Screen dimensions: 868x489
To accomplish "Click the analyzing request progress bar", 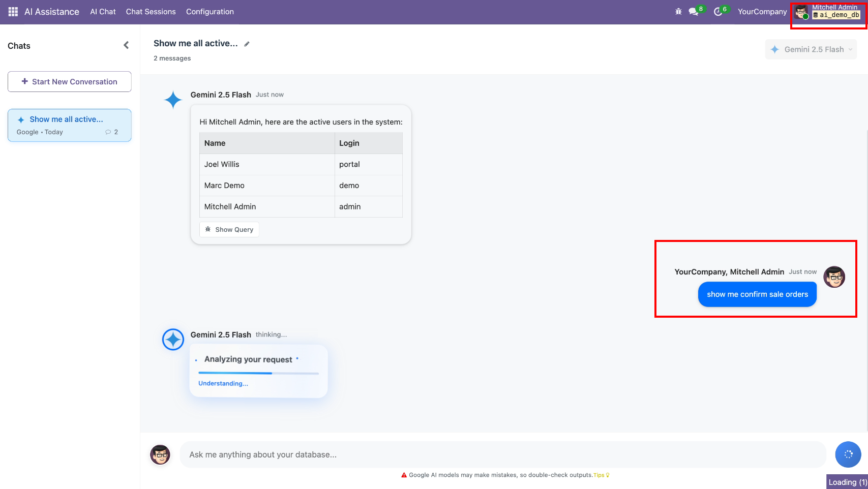I will (x=258, y=373).
